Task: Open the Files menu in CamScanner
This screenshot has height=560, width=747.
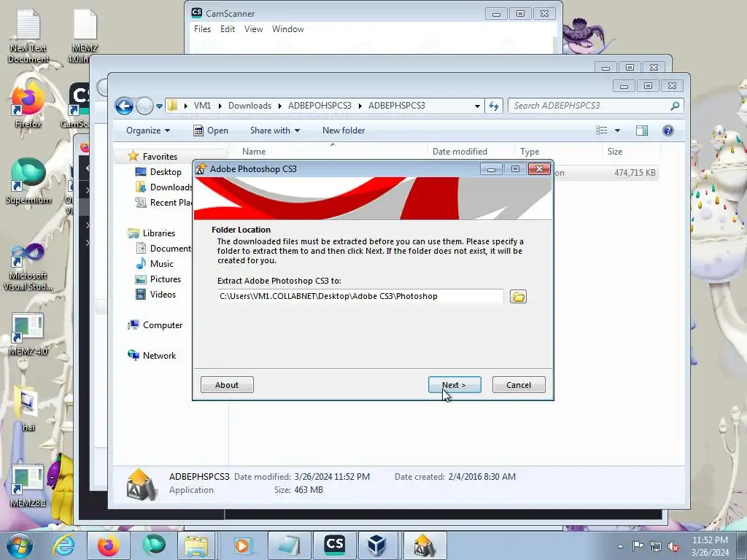Action: [x=202, y=29]
